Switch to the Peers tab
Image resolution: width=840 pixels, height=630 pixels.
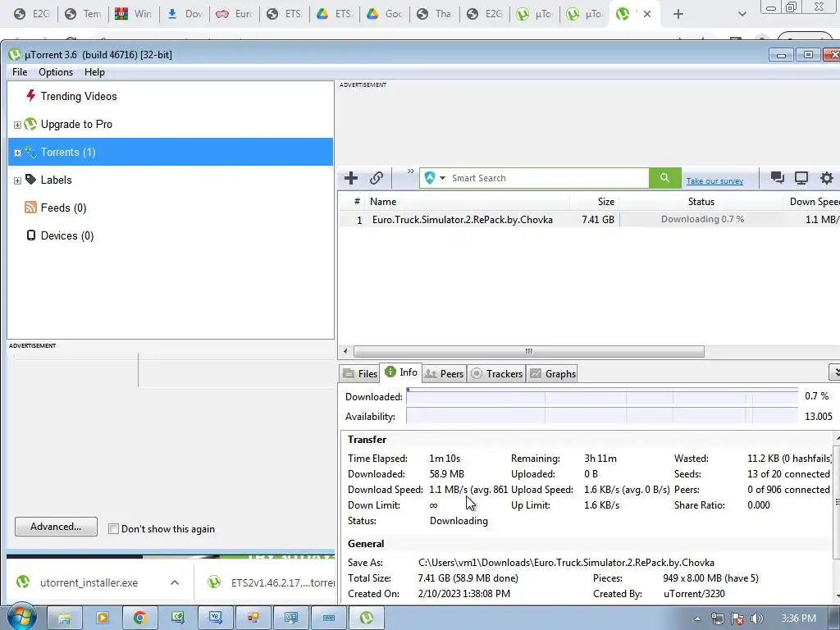[x=444, y=373]
